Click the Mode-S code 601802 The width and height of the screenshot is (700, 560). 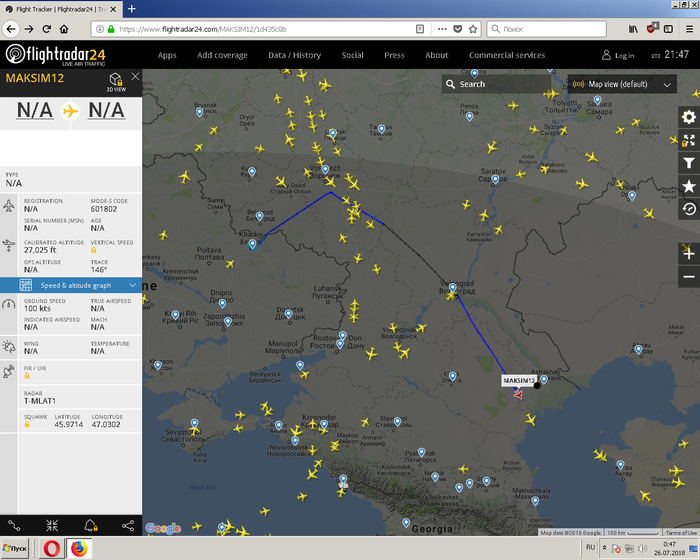click(x=104, y=209)
